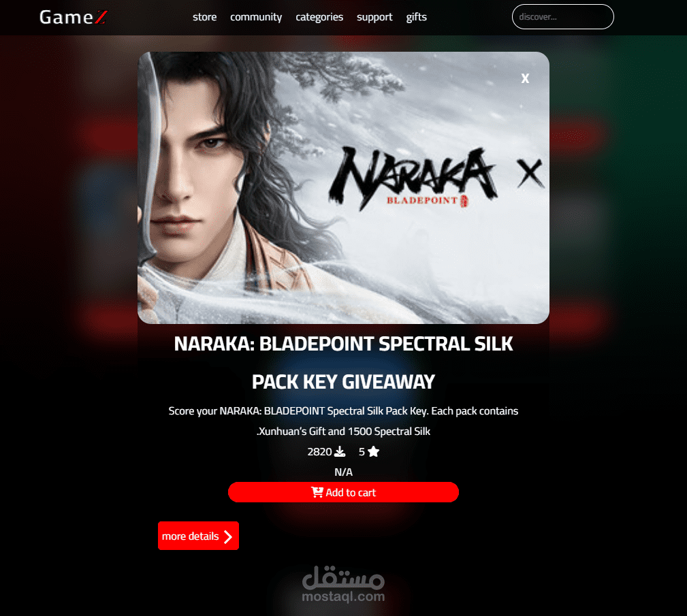Viewport: 687px width, 616px height.
Task: Click the N/A price label
Action: coord(343,472)
